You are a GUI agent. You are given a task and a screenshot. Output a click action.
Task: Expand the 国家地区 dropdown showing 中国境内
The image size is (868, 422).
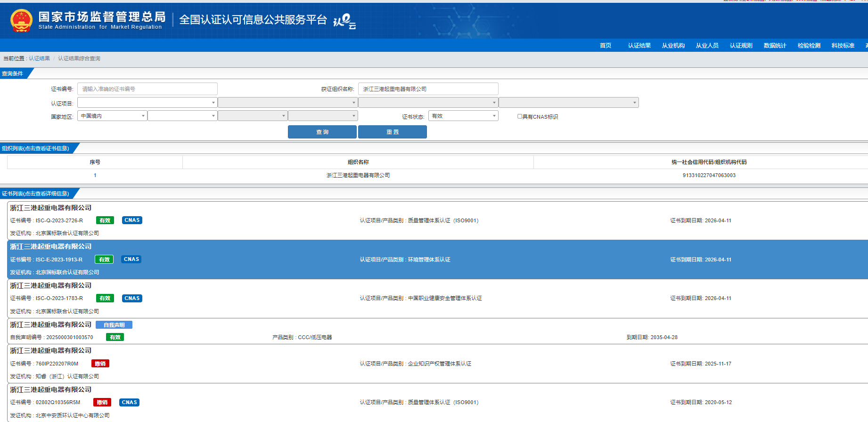112,116
